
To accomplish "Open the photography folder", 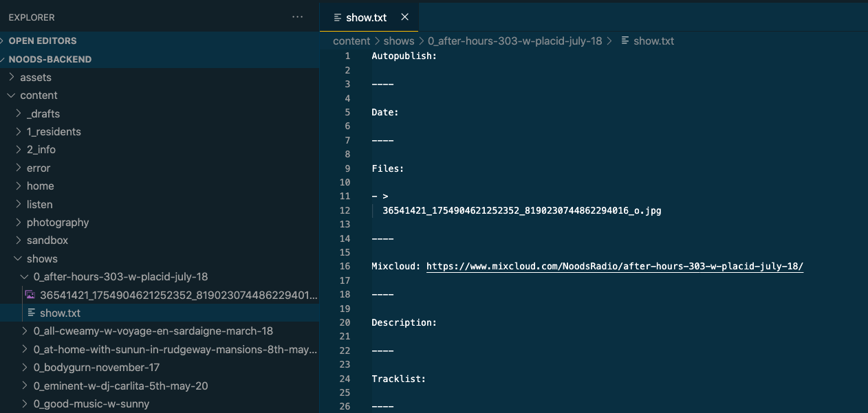I will [58, 222].
